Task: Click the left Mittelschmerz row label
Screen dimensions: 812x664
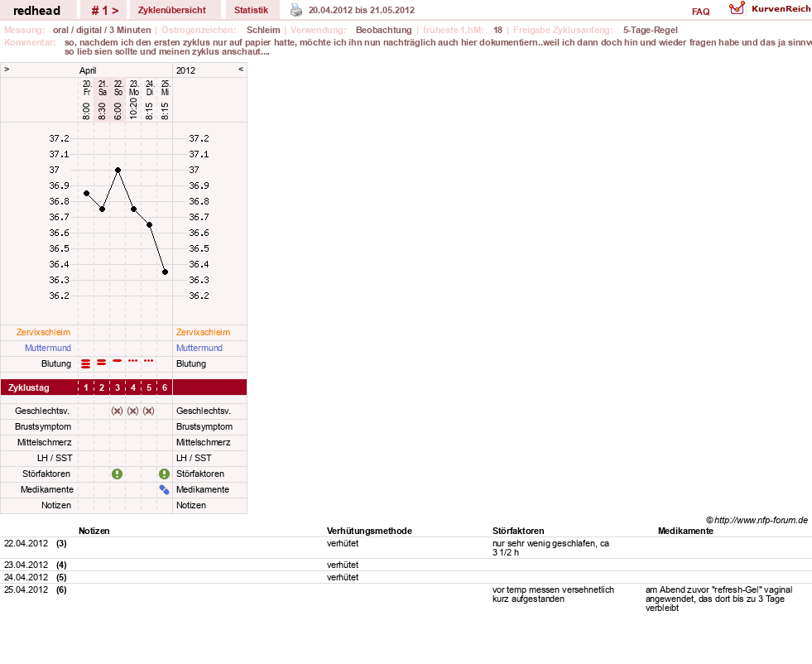Action: (x=45, y=442)
